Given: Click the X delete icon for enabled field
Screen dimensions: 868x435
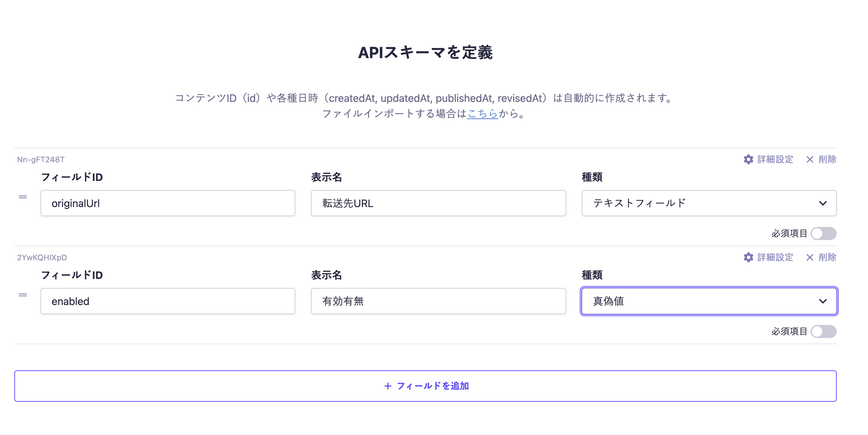Looking at the screenshot, I should 809,257.
